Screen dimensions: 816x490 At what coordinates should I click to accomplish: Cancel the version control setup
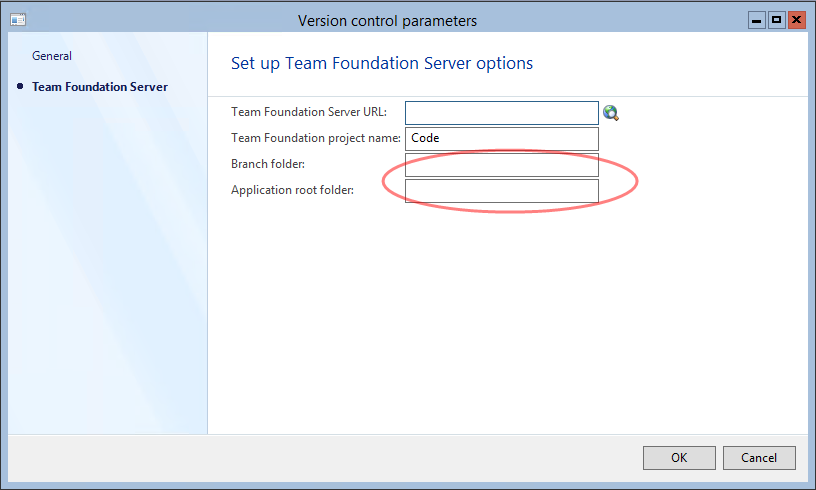click(759, 458)
